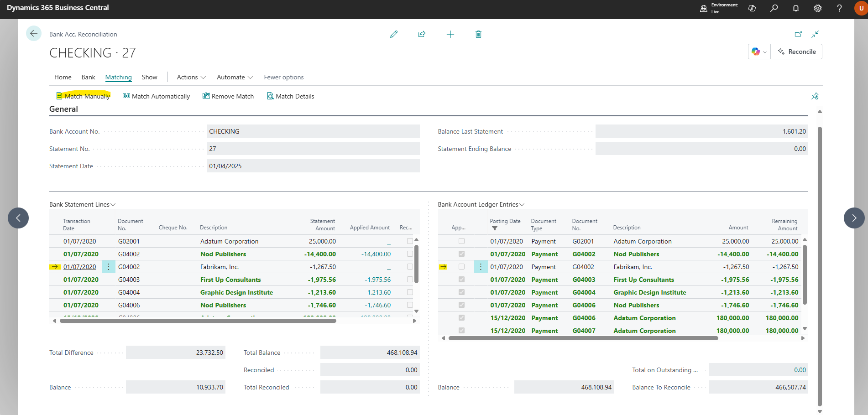Tick Reconciled checkbox for Fabrikam statement line
This screenshot has width=868, height=415.
tap(410, 267)
